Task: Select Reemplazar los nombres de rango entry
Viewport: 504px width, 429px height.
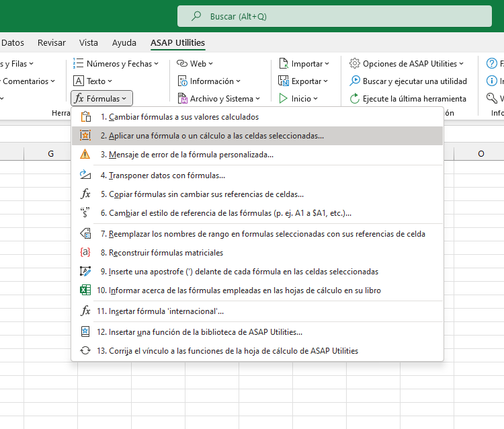Action: click(x=257, y=234)
